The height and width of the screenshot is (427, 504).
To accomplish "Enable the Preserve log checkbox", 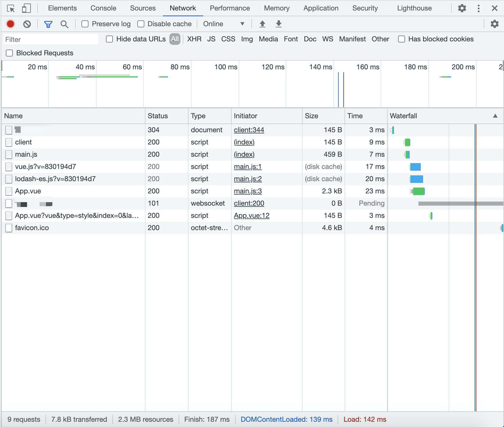I will [x=85, y=24].
